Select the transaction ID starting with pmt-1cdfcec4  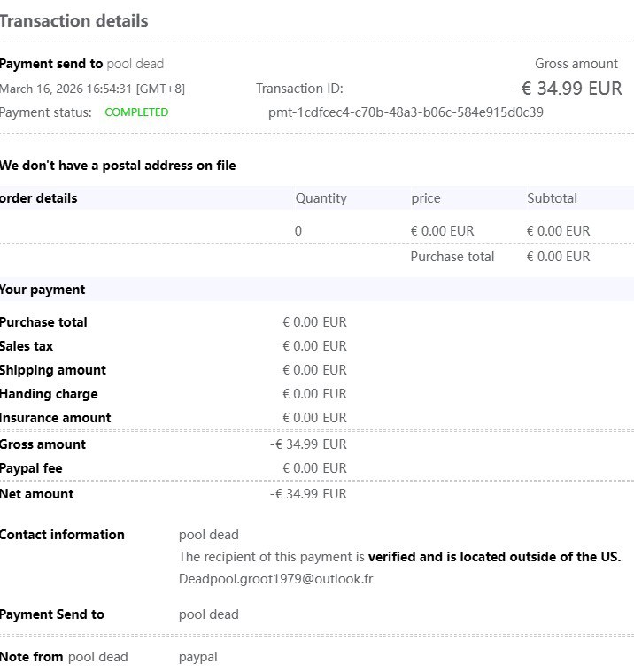tap(406, 112)
